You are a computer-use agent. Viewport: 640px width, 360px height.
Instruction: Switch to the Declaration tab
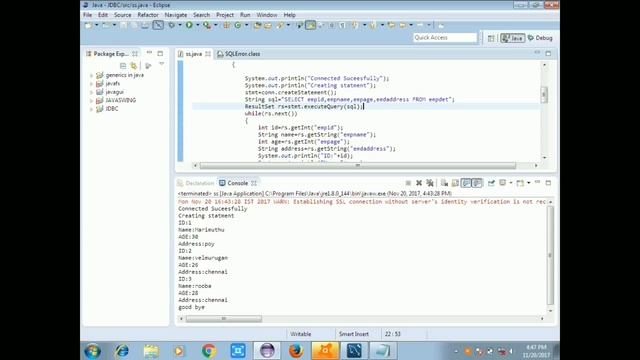click(196, 183)
